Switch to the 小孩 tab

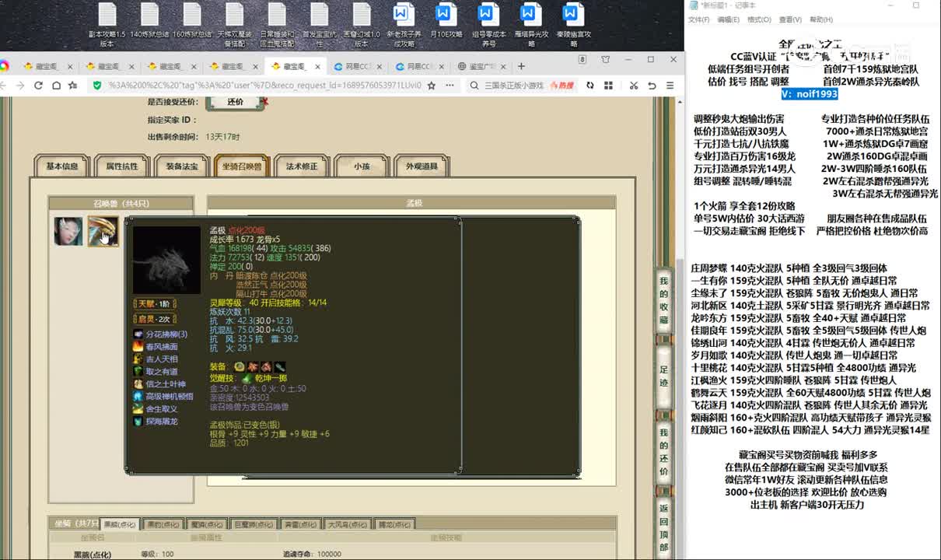pyautogui.click(x=362, y=166)
